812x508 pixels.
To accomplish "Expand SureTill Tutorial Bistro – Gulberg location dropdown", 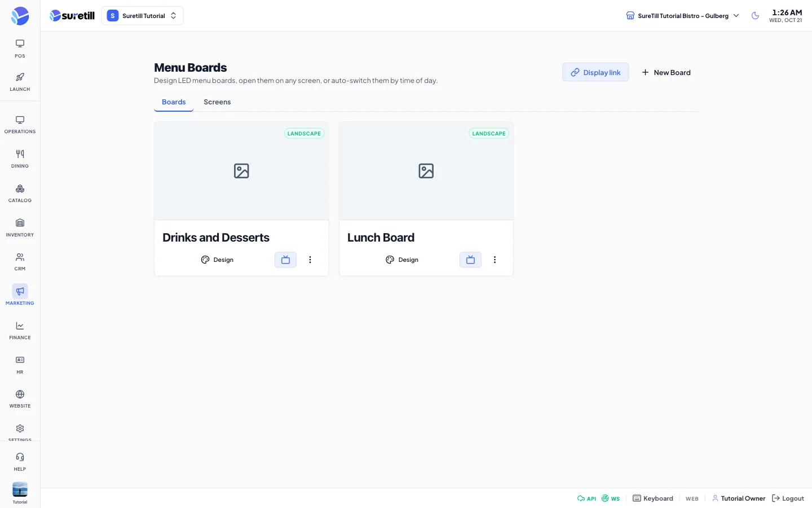I will tap(682, 16).
